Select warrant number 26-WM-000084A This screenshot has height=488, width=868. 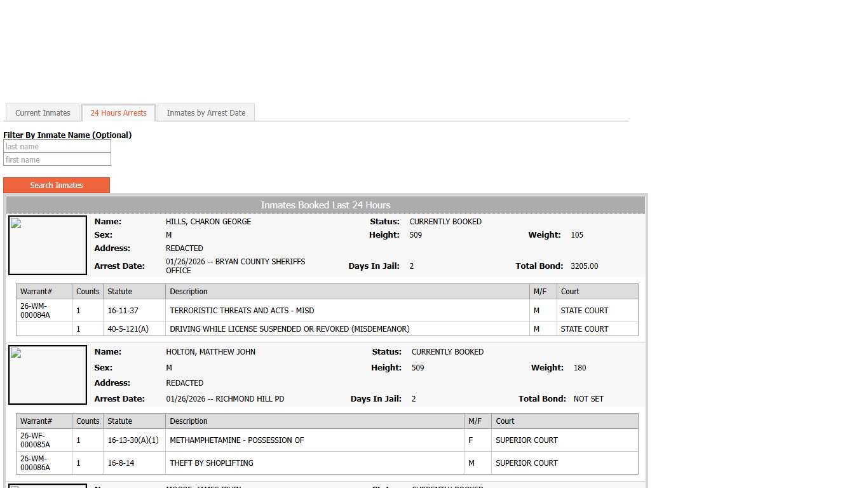pyautogui.click(x=35, y=311)
